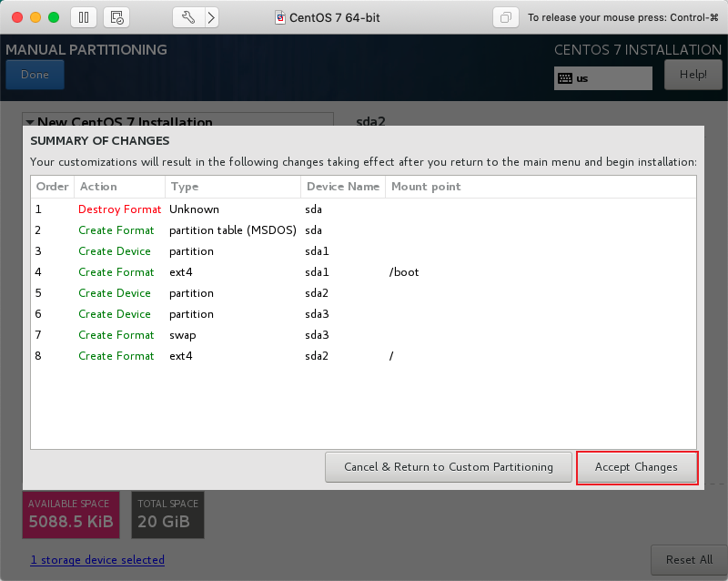Image resolution: width=728 pixels, height=581 pixels.
Task: Click Available Space 5088.5 KiB box
Action: pyautogui.click(x=71, y=515)
